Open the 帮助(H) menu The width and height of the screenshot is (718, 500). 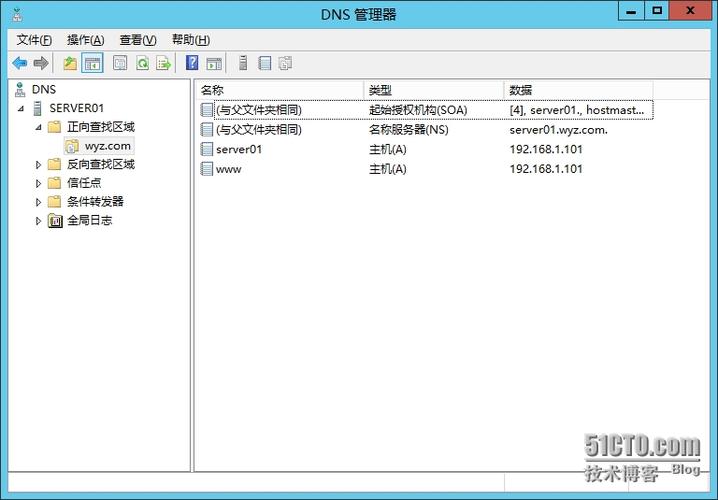(x=191, y=40)
